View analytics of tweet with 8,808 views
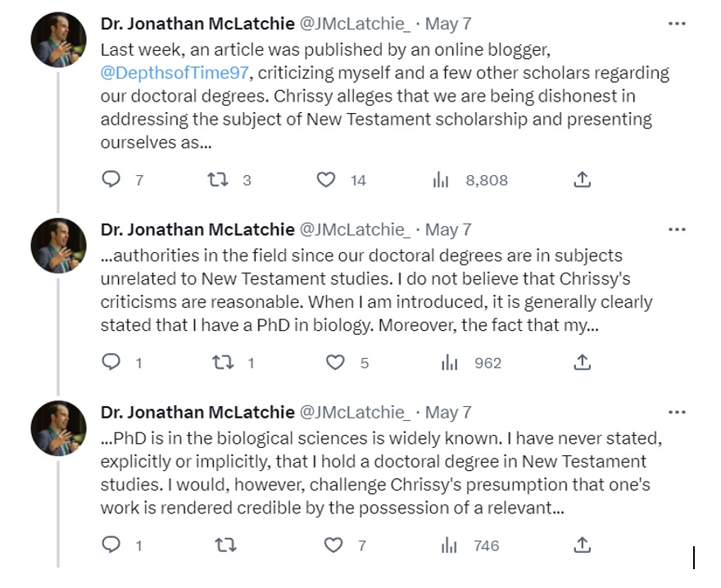The width and height of the screenshot is (721, 588). click(442, 180)
